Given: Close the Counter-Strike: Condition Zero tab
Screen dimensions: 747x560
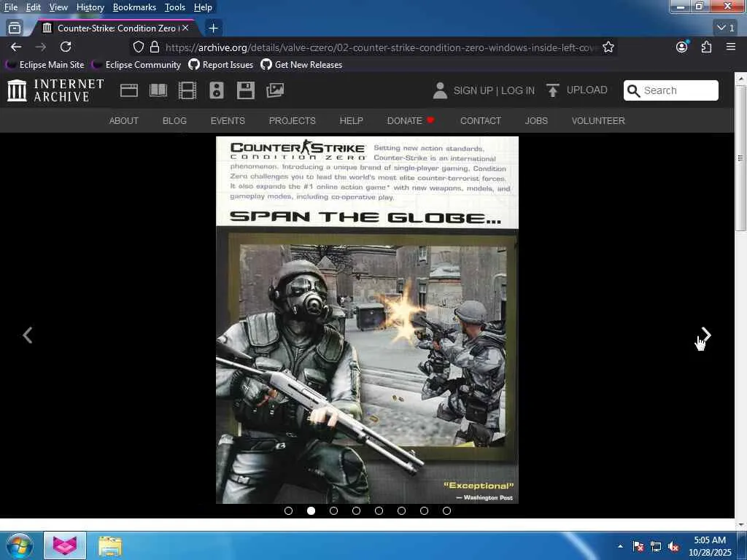Looking at the screenshot, I should coord(185,28).
